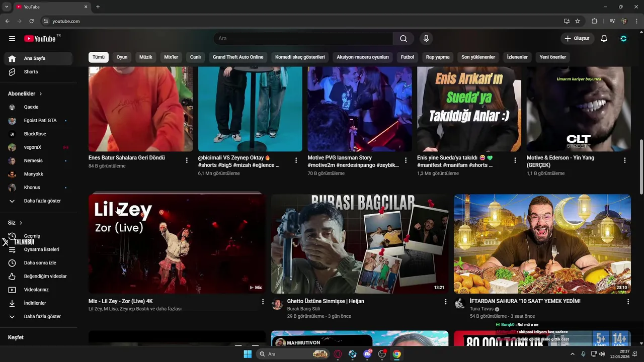Select the Yeni öneriler chip

click(553, 57)
